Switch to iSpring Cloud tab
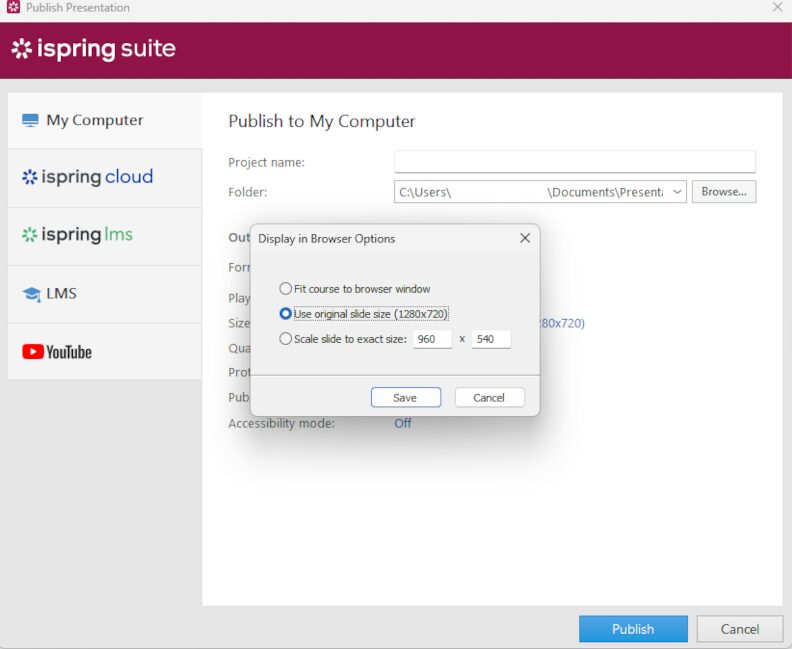The image size is (792, 649). pyautogui.click(x=105, y=177)
